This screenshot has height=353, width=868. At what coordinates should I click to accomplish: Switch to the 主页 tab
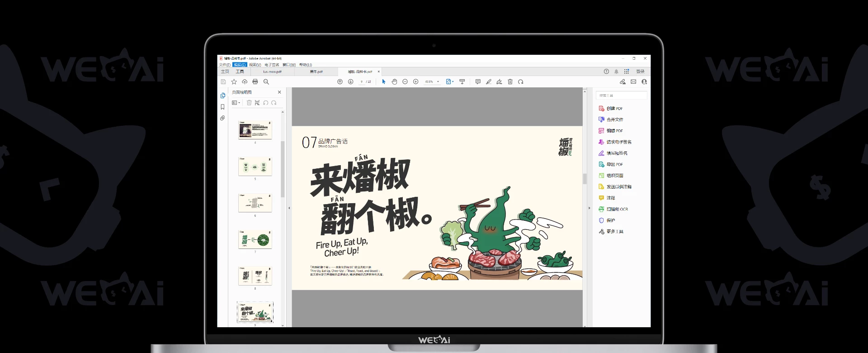tap(225, 72)
